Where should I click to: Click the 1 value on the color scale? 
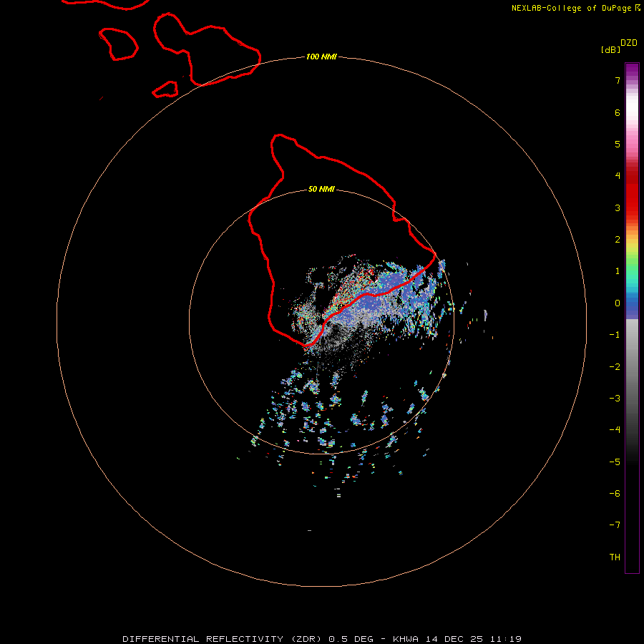[618, 271]
